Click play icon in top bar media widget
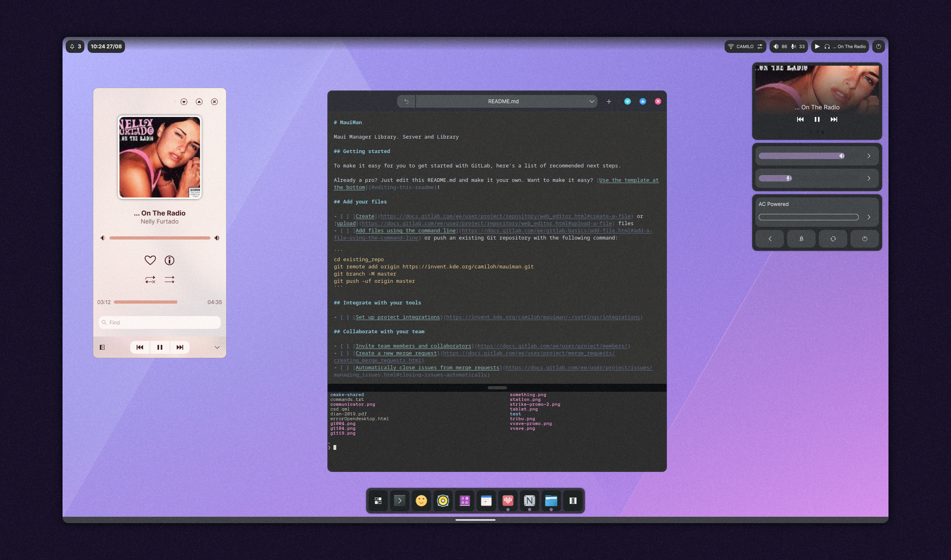Screen dimensions: 951x560 coord(817,46)
